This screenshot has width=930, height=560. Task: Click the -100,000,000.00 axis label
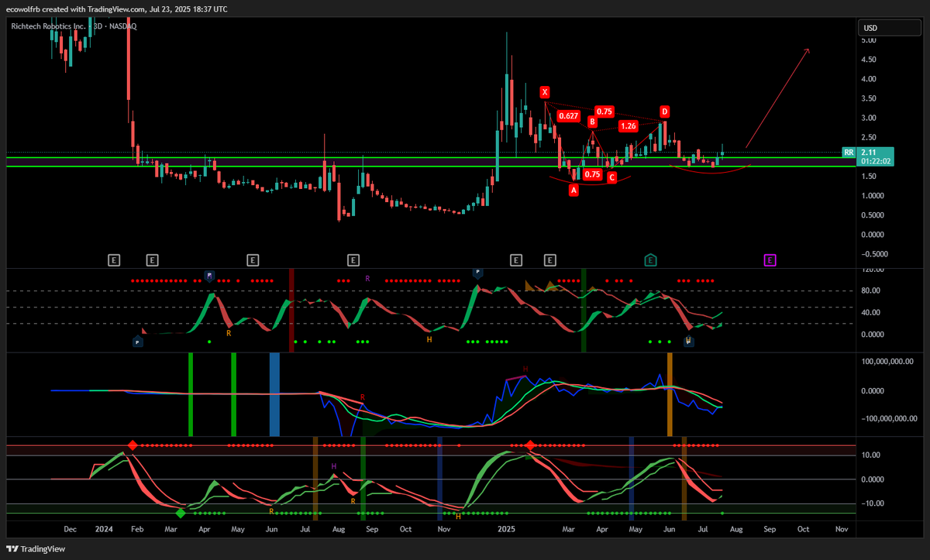click(890, 418)
